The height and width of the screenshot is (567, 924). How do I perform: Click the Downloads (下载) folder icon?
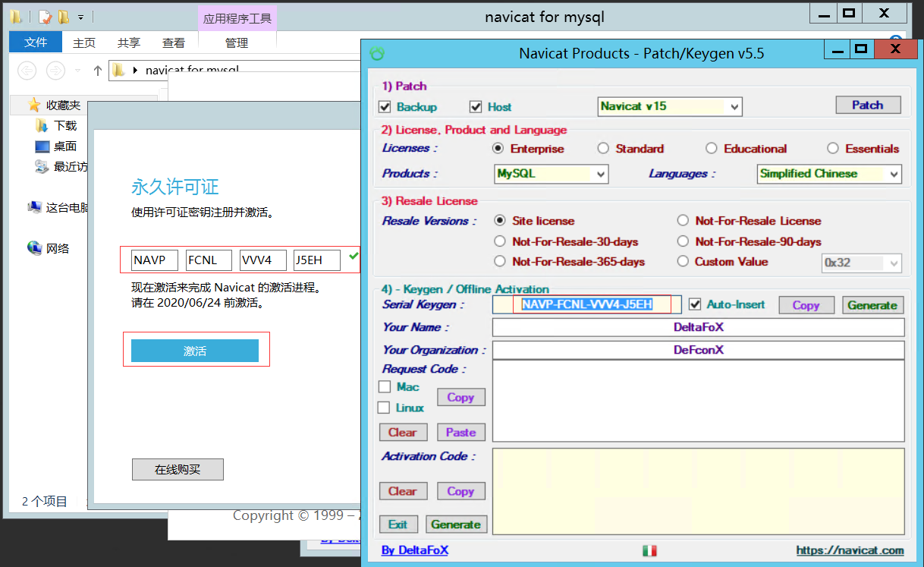[x=42, y=125]
